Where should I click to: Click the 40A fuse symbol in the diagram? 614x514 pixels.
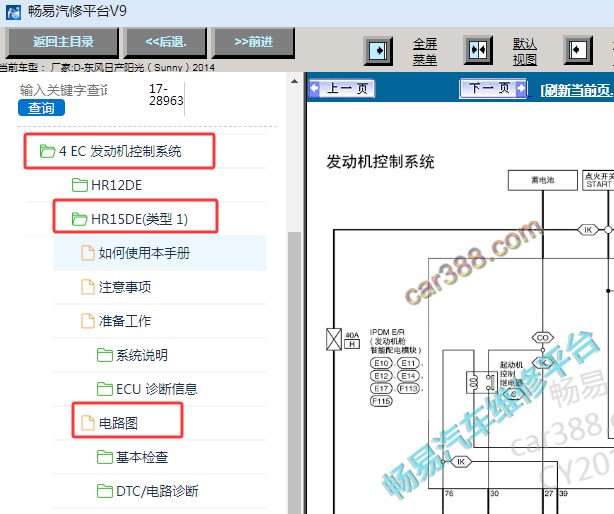334,339
